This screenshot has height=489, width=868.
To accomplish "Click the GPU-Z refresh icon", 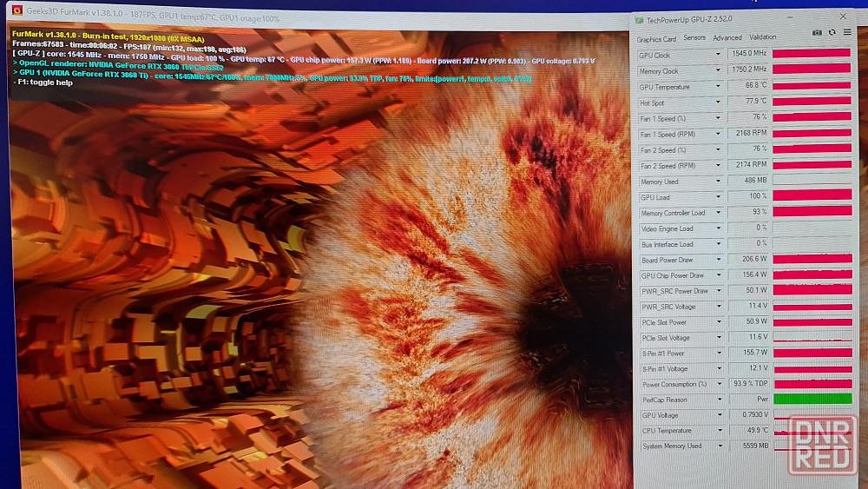I will [832, 32].
